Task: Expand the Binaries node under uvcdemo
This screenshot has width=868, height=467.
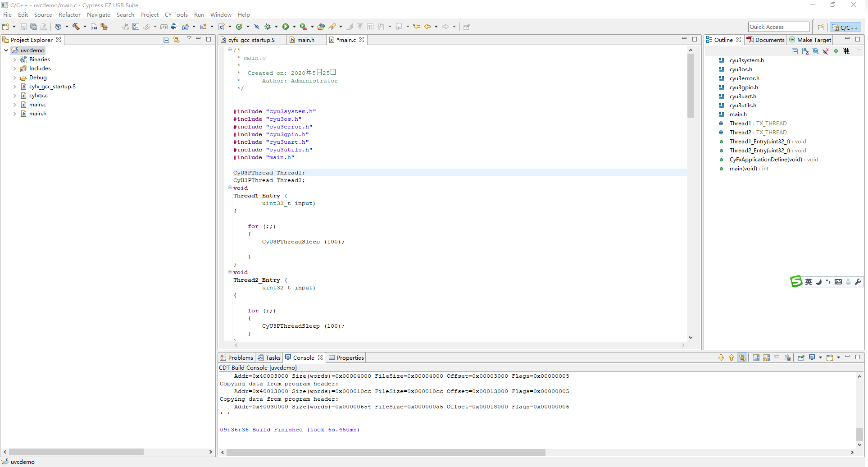Action: pos(14,59)
